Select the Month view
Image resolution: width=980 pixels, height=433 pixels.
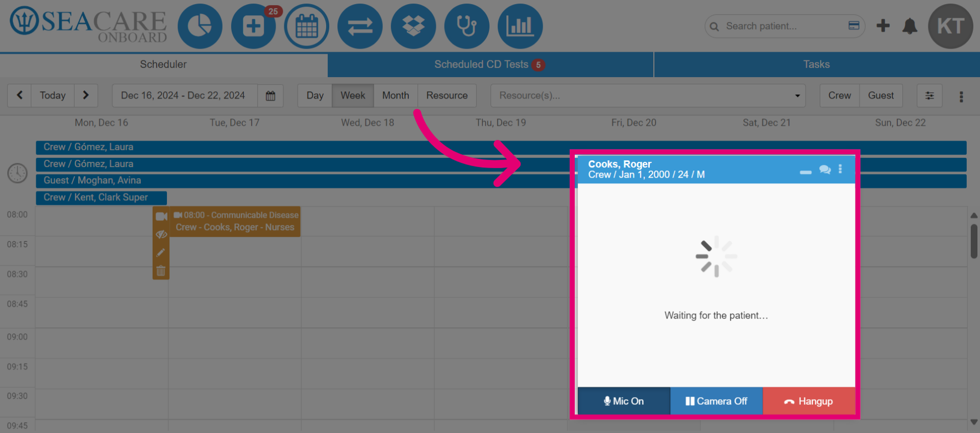point(396,95)
